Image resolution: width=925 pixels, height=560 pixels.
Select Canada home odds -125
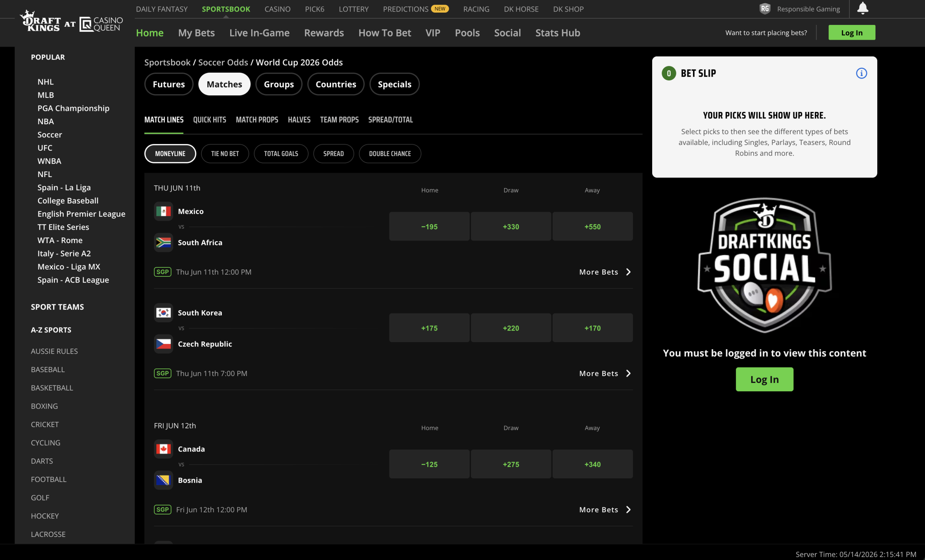tap(429, 464)
